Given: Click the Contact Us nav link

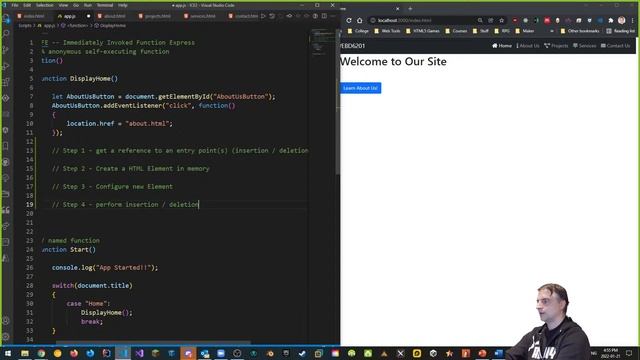Looking at the screenshot, I should (616, 46).
